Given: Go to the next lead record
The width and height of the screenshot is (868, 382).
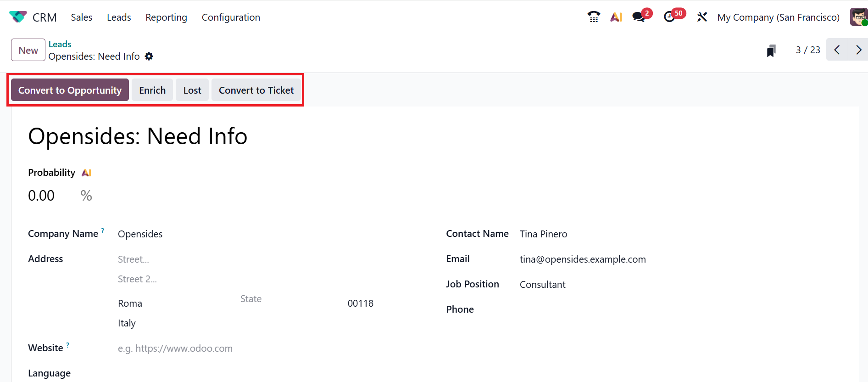Looking at the screenshot, I should pyautogui.click(x=858, y=50).
